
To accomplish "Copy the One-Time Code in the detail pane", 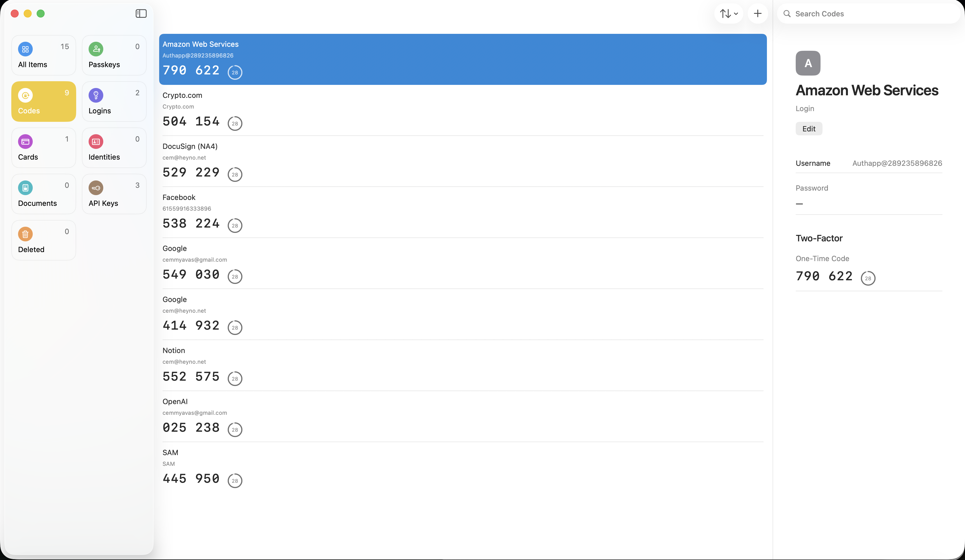I will click(x=824, y=276).
